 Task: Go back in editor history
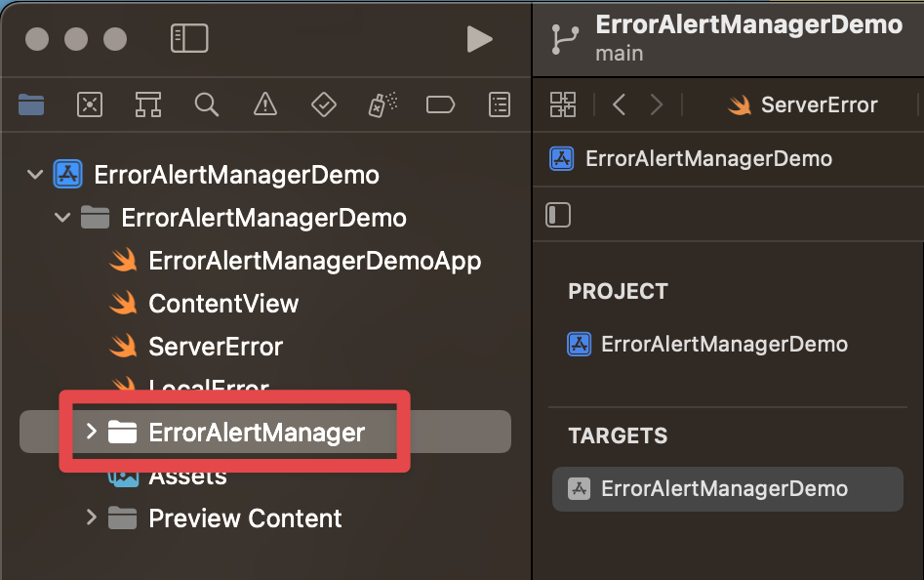click(619, 104)
